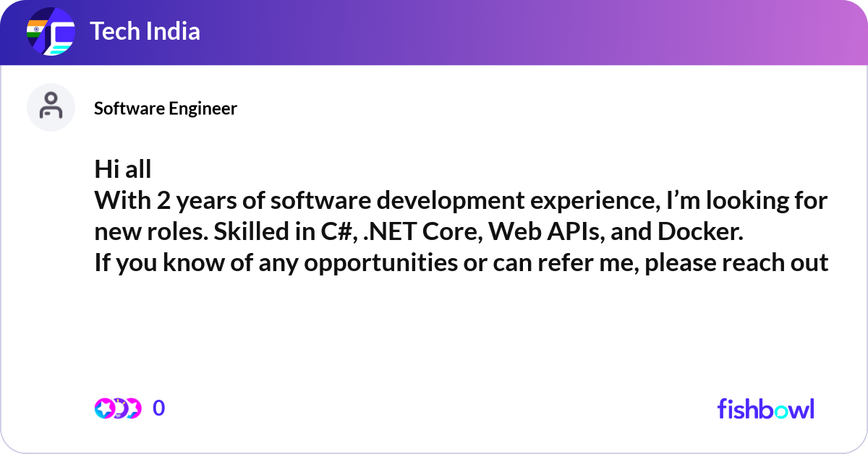Open the "If you know of any opportunities" line
Screen dimensions: 868x454
coord(461,263)
